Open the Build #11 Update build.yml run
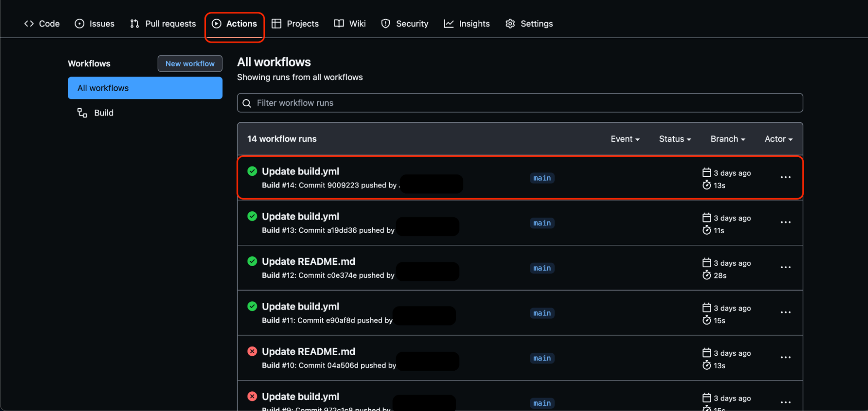868x411 pixels. (x=300, y=306)
